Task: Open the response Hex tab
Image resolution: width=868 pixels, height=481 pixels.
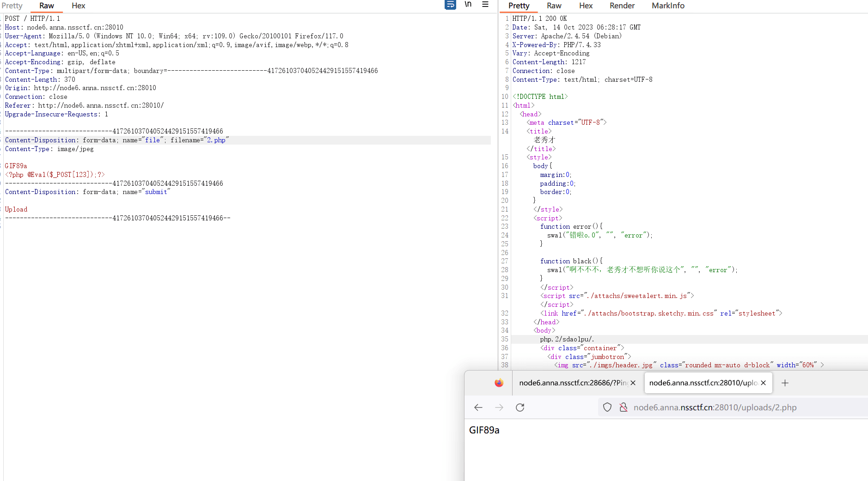Action: click(x=586, y=6)
